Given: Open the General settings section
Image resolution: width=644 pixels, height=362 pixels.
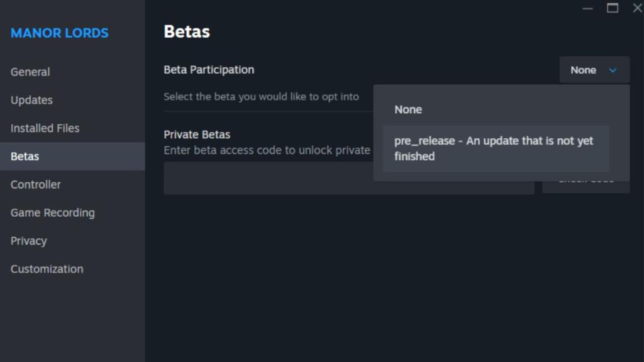Looking at the screenshot, I should click(x=30, y=72).
